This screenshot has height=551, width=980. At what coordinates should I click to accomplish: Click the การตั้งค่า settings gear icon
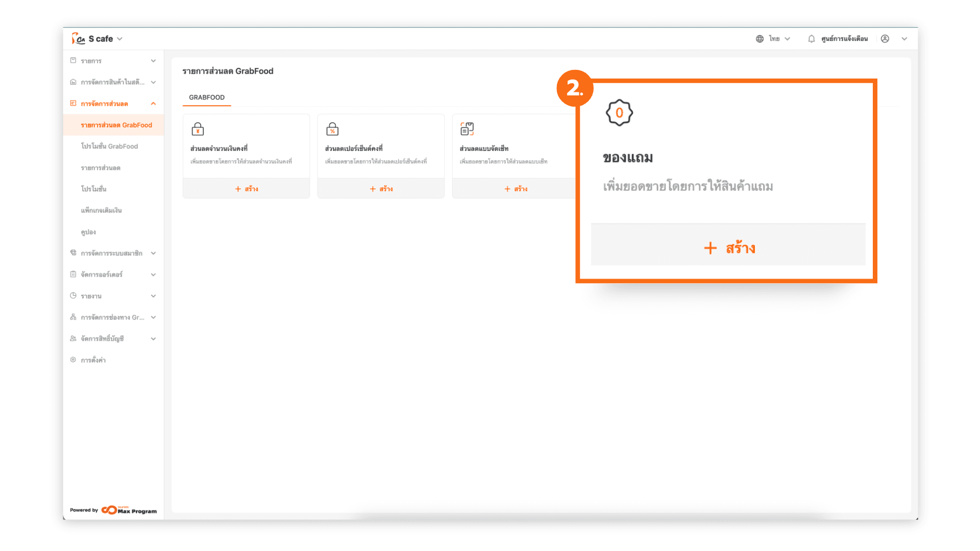73,360
